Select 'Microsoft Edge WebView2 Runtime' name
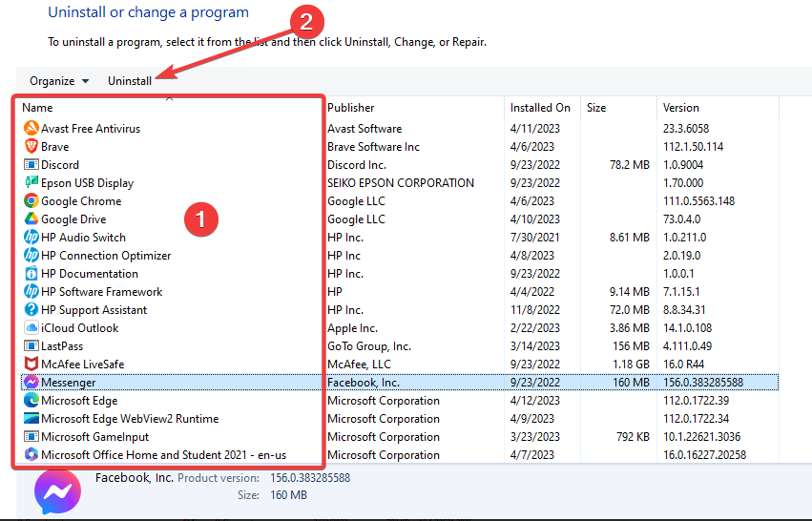812x521 pixels. click(x=130, y=419)
